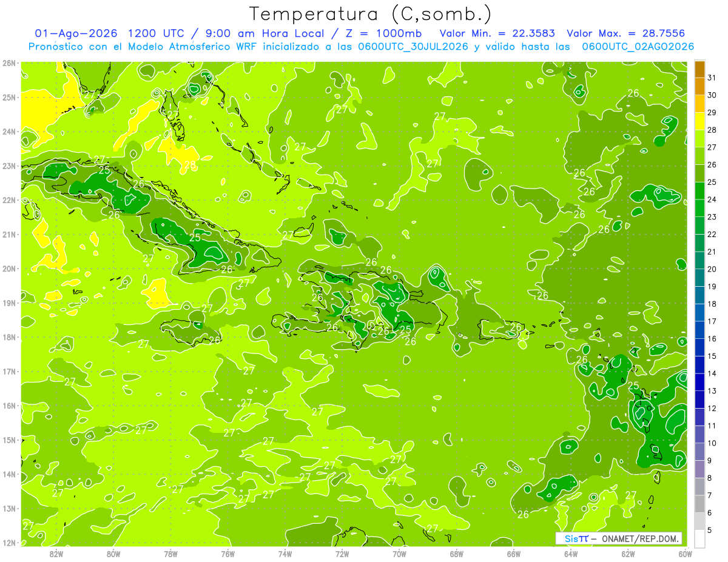
Task: Click the '20N' latitude axis label
Action: [8, 269]
